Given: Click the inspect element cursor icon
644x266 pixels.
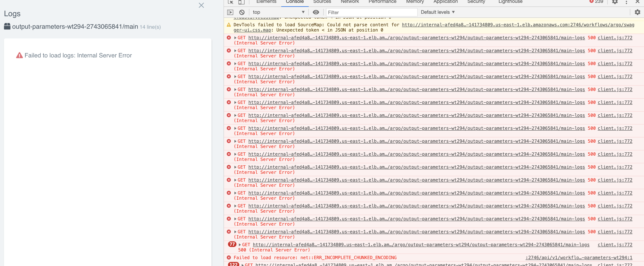Looking at the screenshot, I should pyautogui.click(x=230, y=2).
